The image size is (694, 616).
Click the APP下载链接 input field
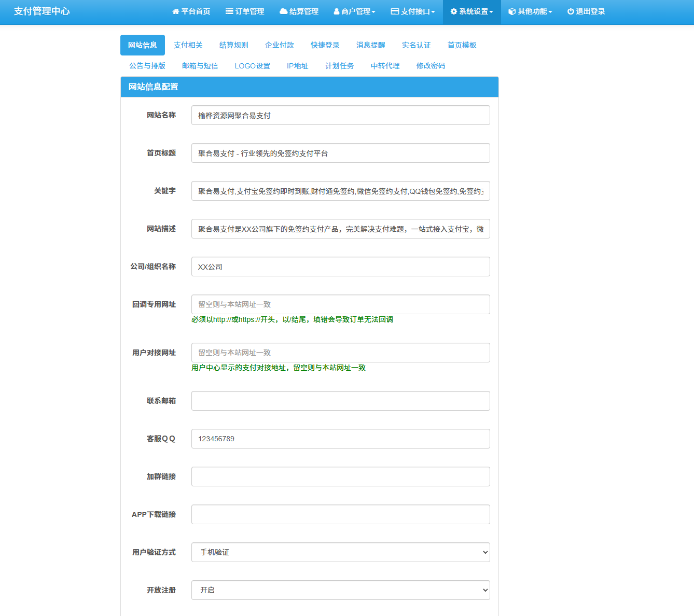click(x=341, y=514)
